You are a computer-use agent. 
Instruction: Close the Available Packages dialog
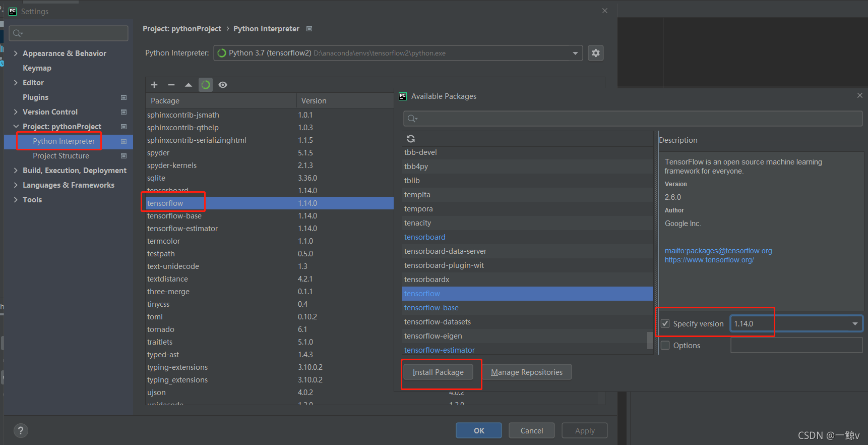pyautogui.click(x=860, y=96)
